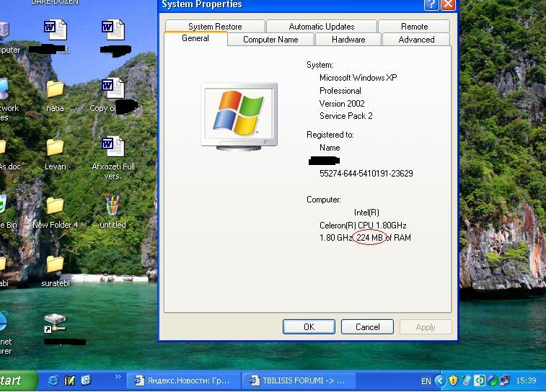Viewport: 546px width, 392px height.
Task: Click the Windows XP logo monitor image
Action: click(x=239, y=117)
